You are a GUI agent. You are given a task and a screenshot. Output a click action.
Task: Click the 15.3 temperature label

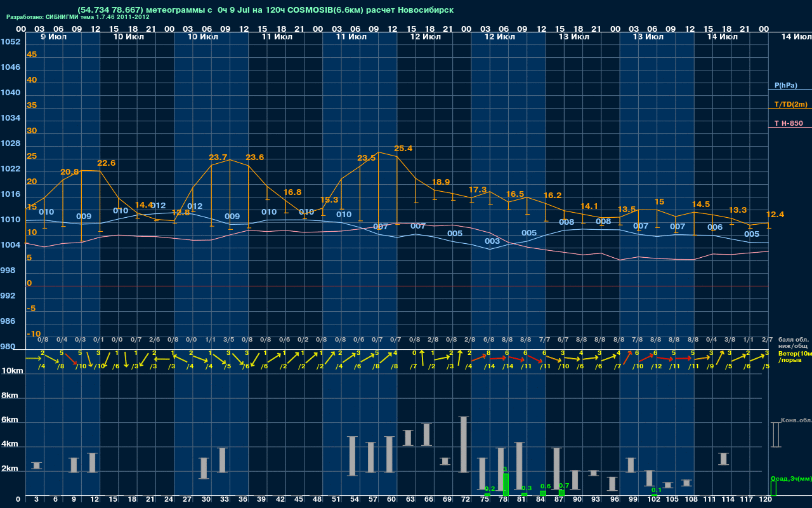point(329,200)
